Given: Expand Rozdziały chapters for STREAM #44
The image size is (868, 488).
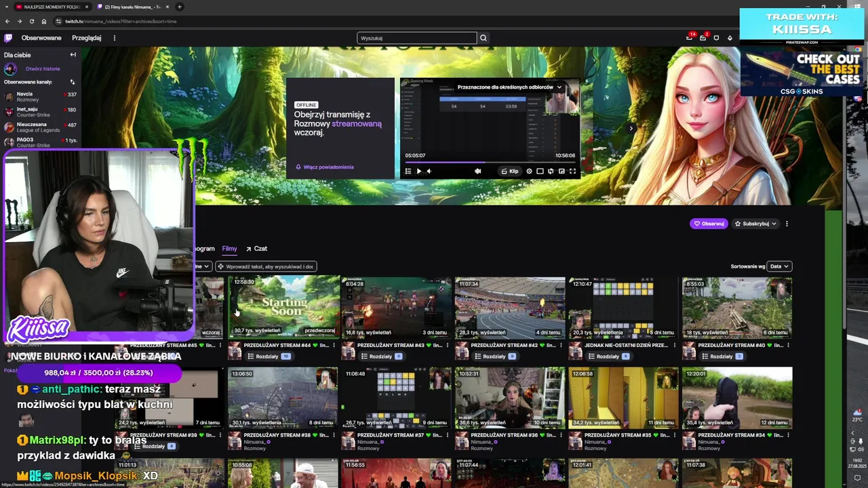Looking at the screenshot, I should pyautogui.click(x=269, y=357).
